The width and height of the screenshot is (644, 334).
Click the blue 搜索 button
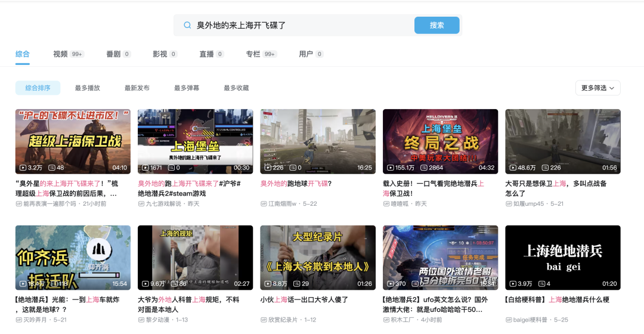coord(436,25)
